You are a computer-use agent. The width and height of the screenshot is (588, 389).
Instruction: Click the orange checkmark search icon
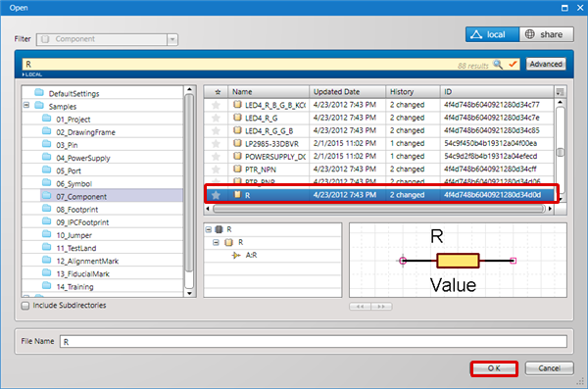coord(513,65)
